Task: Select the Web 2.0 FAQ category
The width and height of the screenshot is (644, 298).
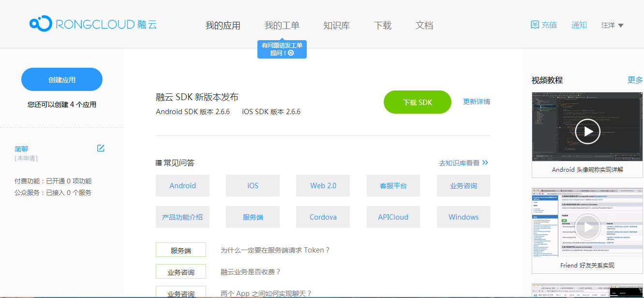Action: 323,186
